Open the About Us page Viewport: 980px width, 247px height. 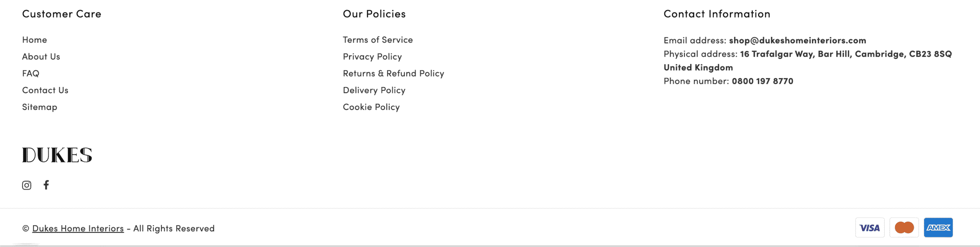click(x=41, y=57)
